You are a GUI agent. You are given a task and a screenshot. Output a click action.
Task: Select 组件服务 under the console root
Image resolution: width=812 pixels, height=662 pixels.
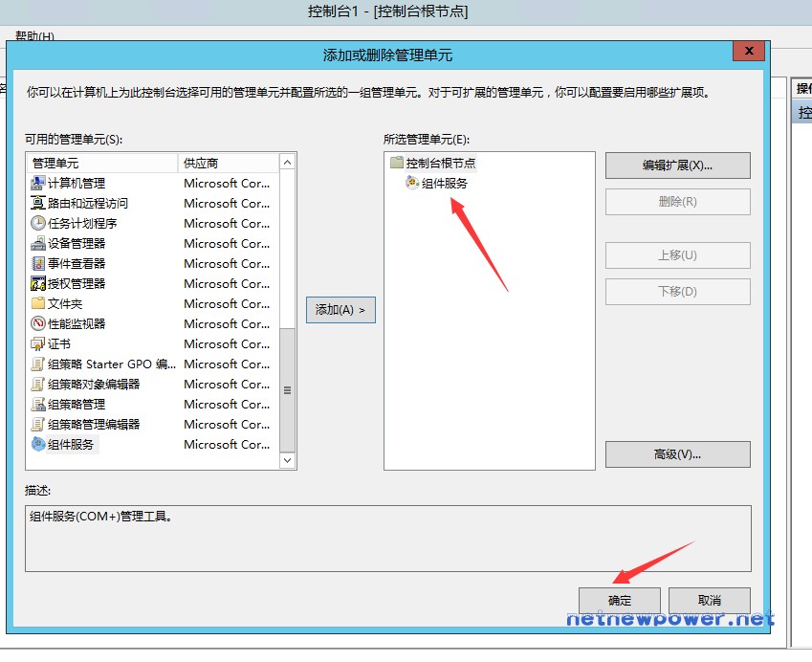click(x=445, y=183)
